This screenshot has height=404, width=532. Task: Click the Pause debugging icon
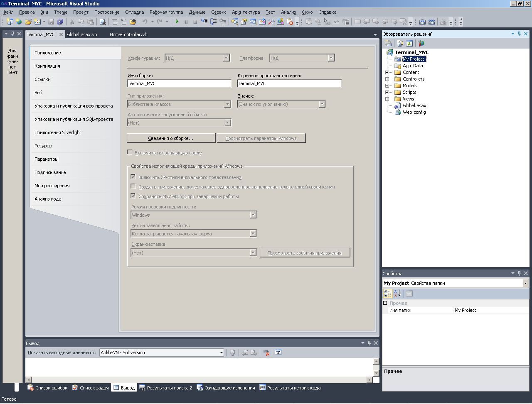186,22
